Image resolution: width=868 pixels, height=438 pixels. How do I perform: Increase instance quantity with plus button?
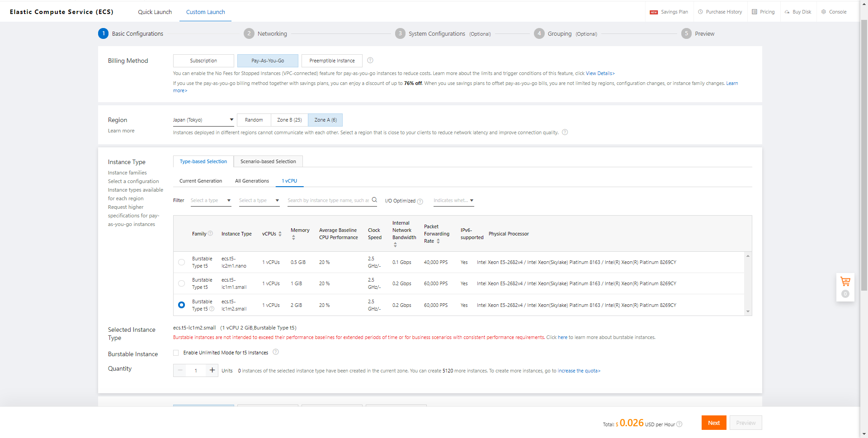pyautogui.click(x=212, y=371)
